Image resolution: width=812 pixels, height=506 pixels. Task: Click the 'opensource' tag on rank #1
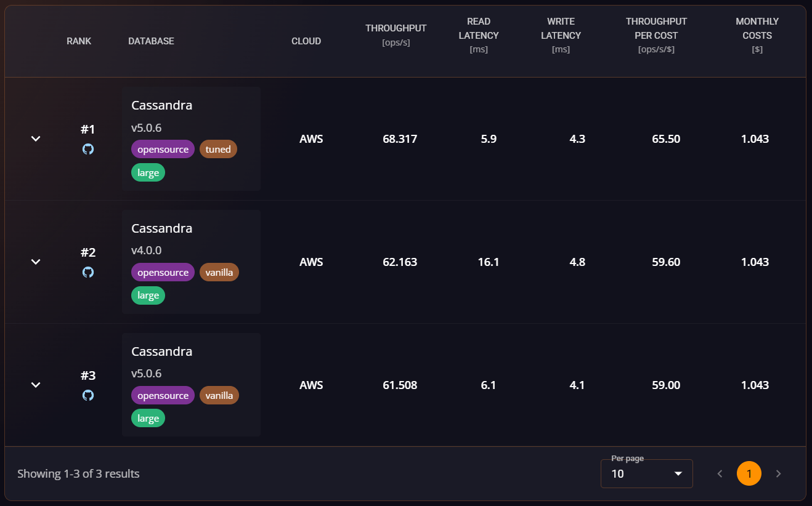(163, 148)
